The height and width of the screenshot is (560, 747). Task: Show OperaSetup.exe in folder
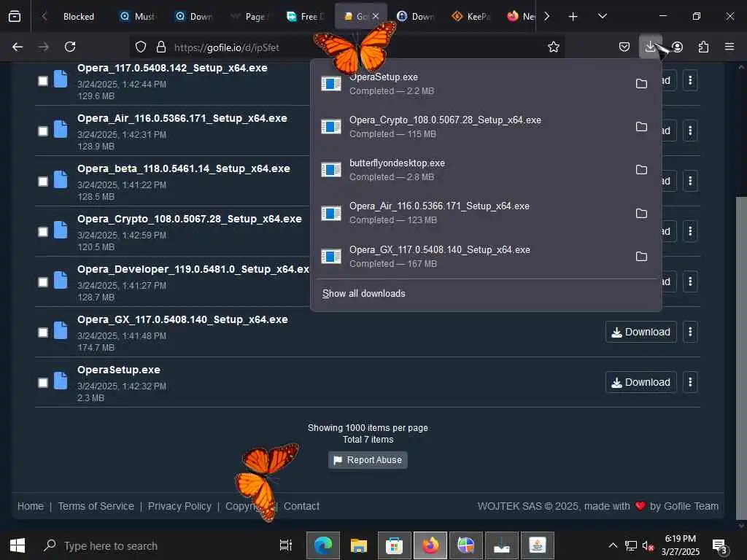(641, 84)
